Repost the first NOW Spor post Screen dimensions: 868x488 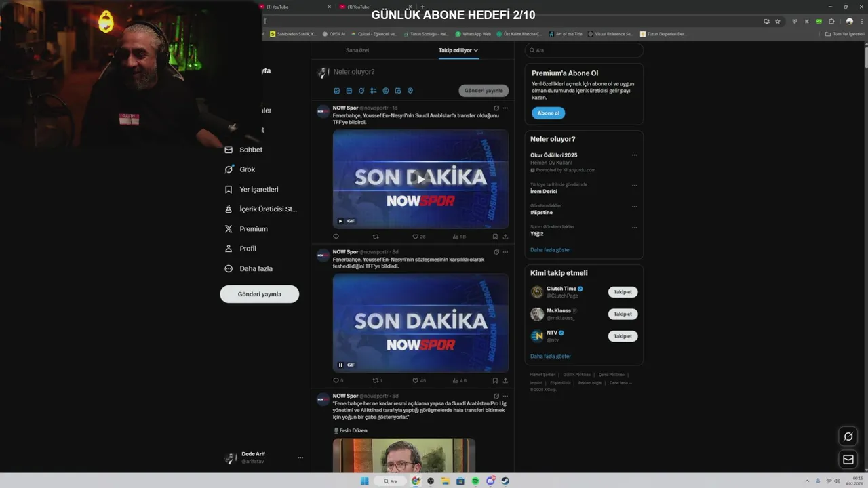(376, 237)
